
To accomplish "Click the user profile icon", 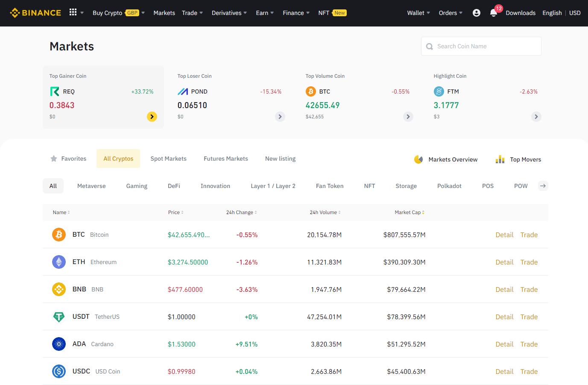I will tap(476, 12).
